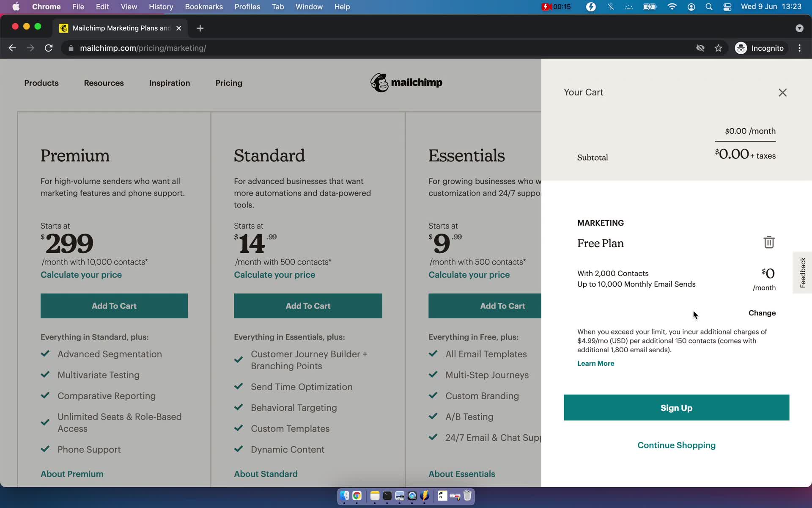Open the History menu

click(x=161, y=7)
